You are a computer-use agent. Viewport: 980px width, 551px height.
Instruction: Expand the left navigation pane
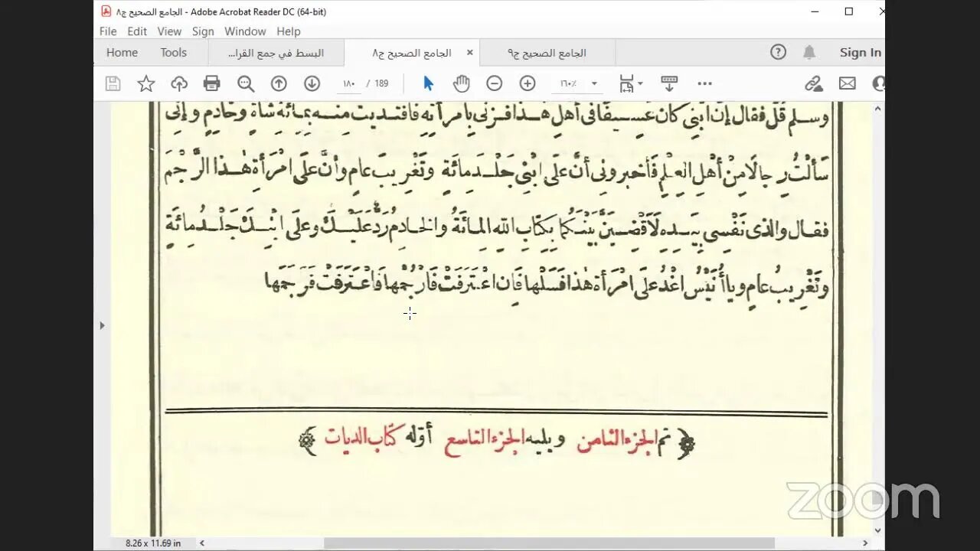pyautogui.click(x=102, y=325)
